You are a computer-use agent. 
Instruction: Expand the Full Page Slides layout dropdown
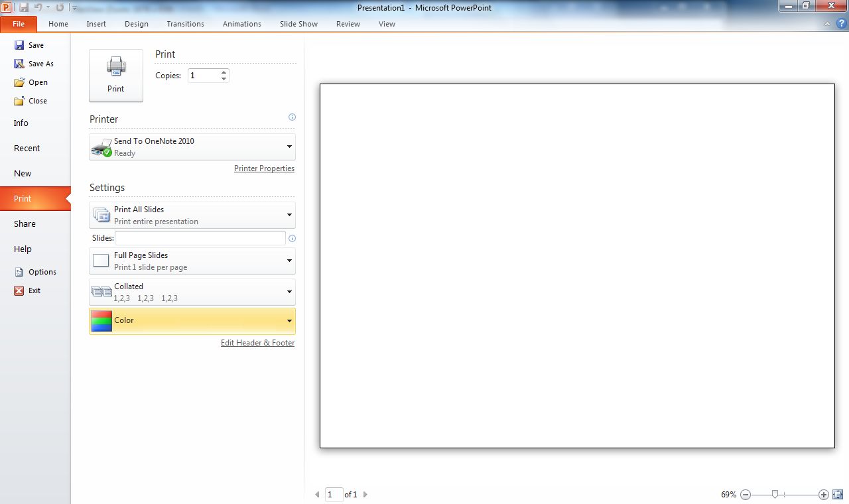289,261
